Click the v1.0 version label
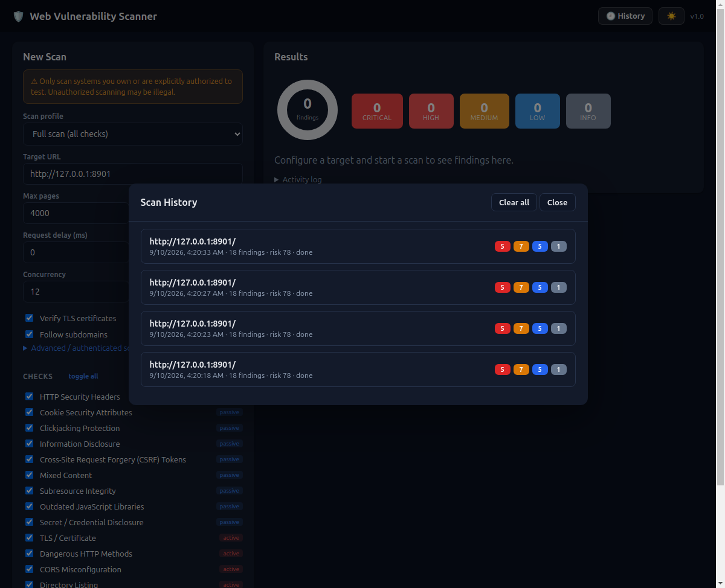This screenshot has height=588, width=725. click(697, 16)
